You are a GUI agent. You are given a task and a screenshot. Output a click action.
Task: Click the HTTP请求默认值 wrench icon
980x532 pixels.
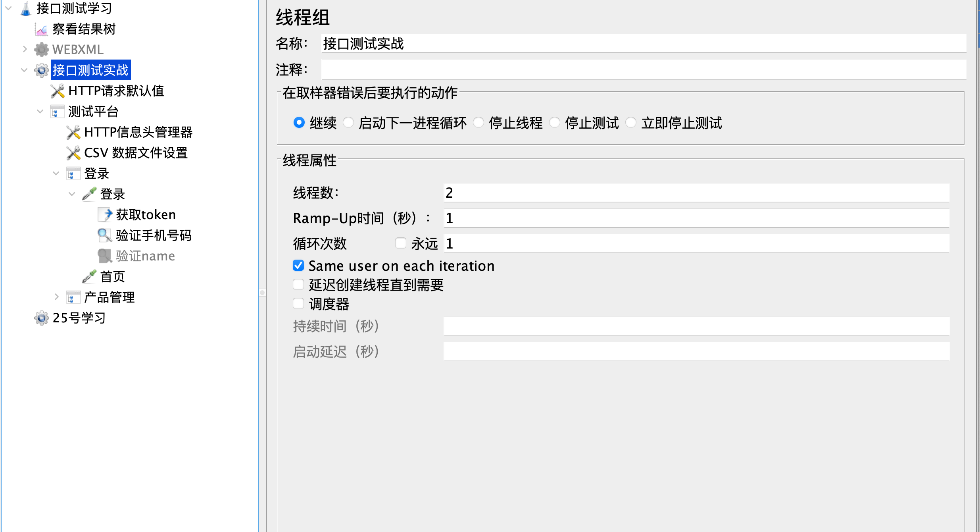pos(58,91)
